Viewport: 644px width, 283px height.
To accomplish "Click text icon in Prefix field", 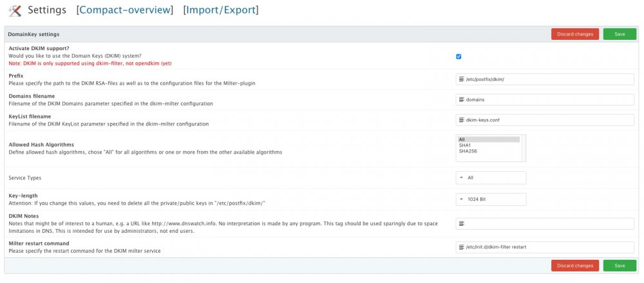I will tap(461, 79).
